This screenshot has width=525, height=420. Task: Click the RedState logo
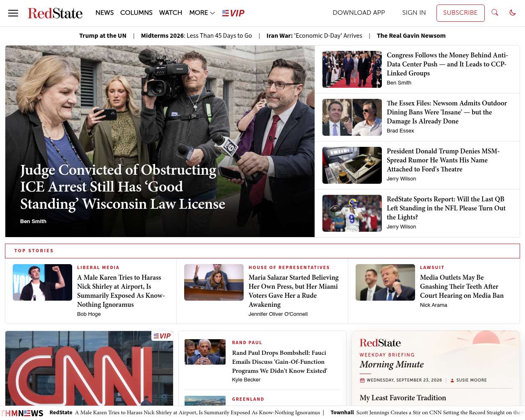coord(55,13)
